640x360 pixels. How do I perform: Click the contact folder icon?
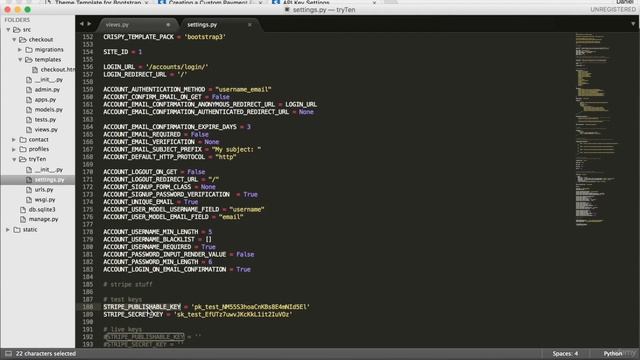point(23,140)
